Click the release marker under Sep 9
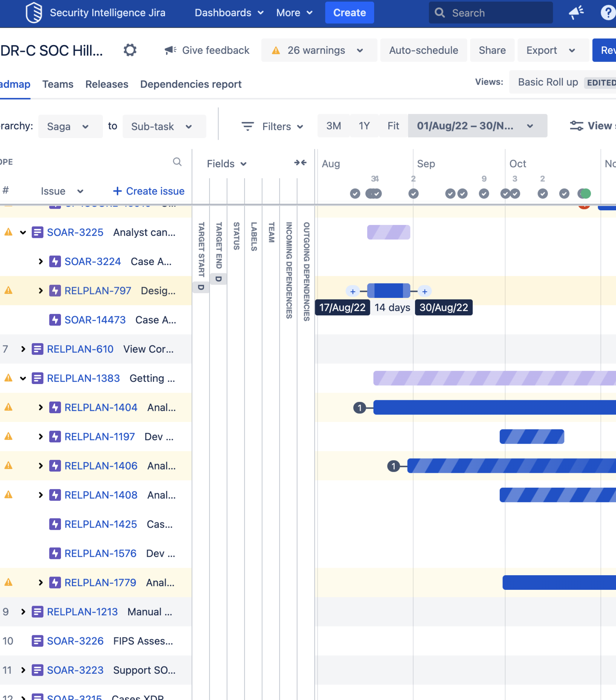The image size is (616, 700). click(484, 193)
